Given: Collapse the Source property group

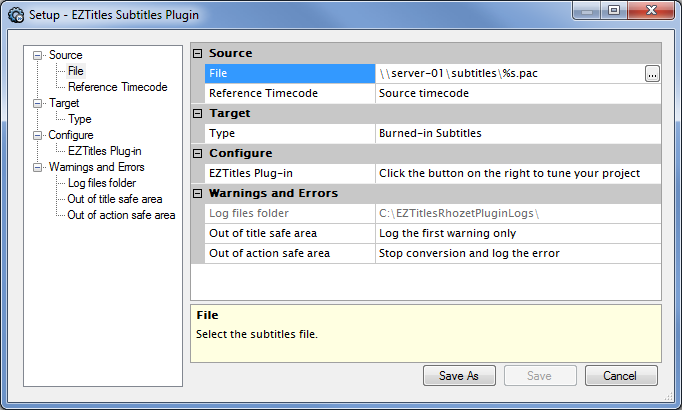Looking at the screenshot, I should (197, 53).
